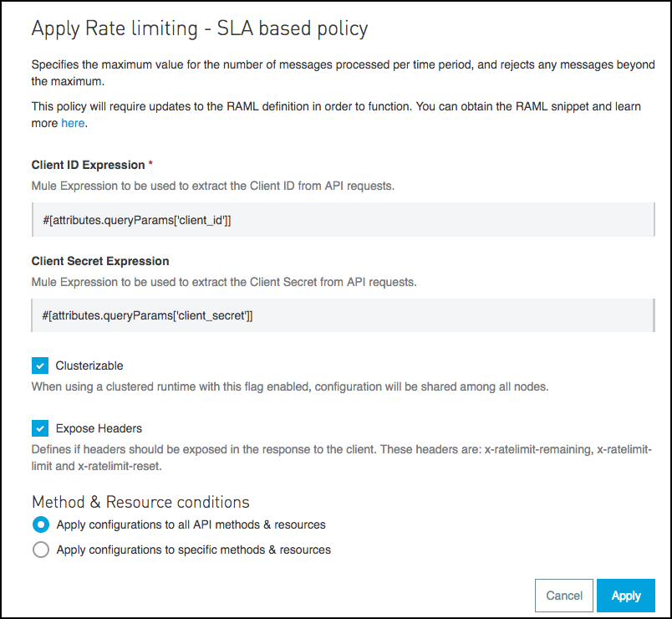Apply the SLA based rate limiting policy
672x619 pixels.
625,596
